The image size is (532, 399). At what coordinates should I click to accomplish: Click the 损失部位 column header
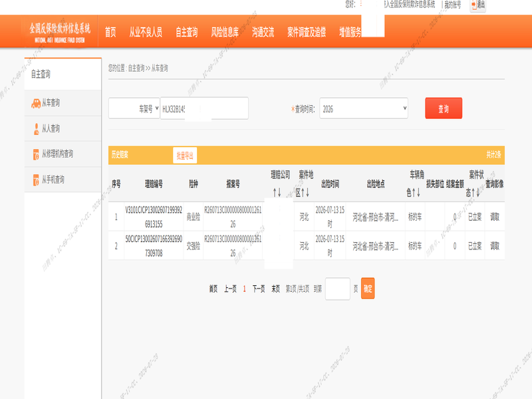tap(436, 184)
